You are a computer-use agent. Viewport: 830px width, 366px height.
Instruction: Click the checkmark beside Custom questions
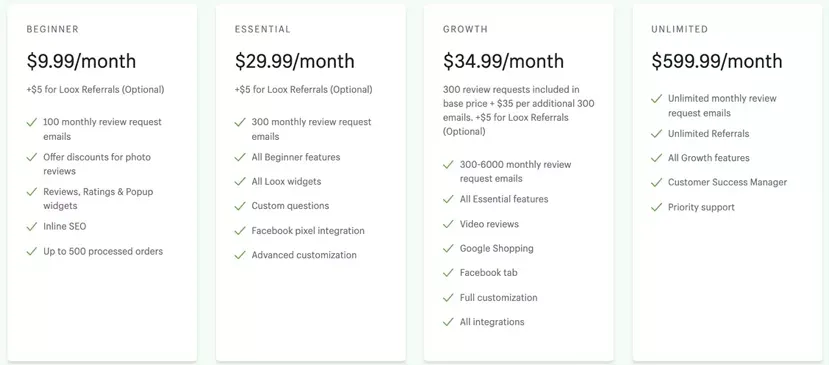click(240, 206)
